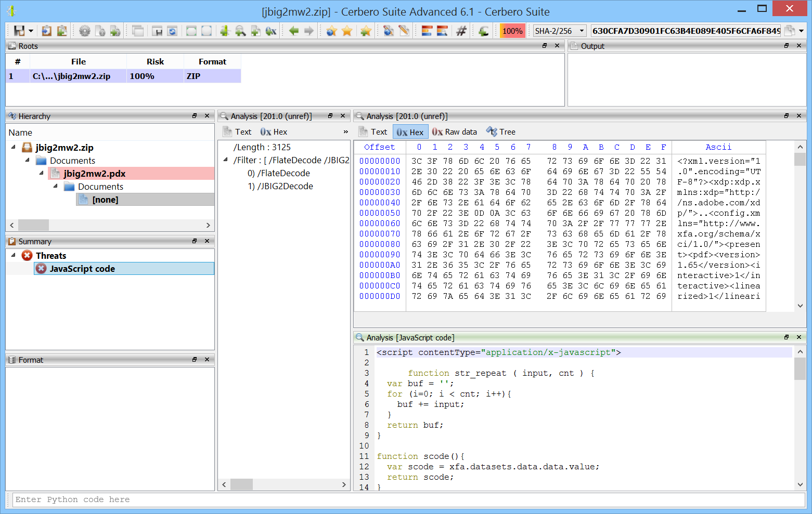
Task: Click the layout bars with magnifier icon
Action: pyautogui.click(x=442, y=31)
